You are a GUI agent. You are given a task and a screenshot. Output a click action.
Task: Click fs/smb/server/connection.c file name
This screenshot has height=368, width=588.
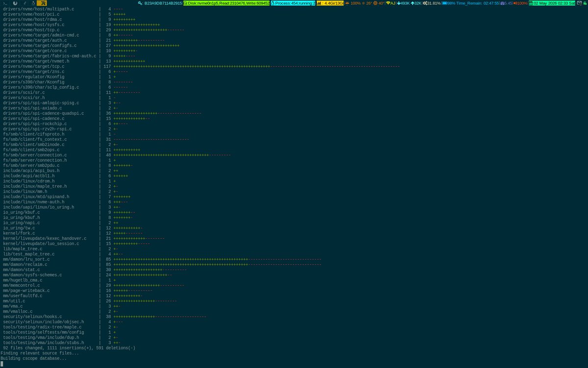coord(35,155)
